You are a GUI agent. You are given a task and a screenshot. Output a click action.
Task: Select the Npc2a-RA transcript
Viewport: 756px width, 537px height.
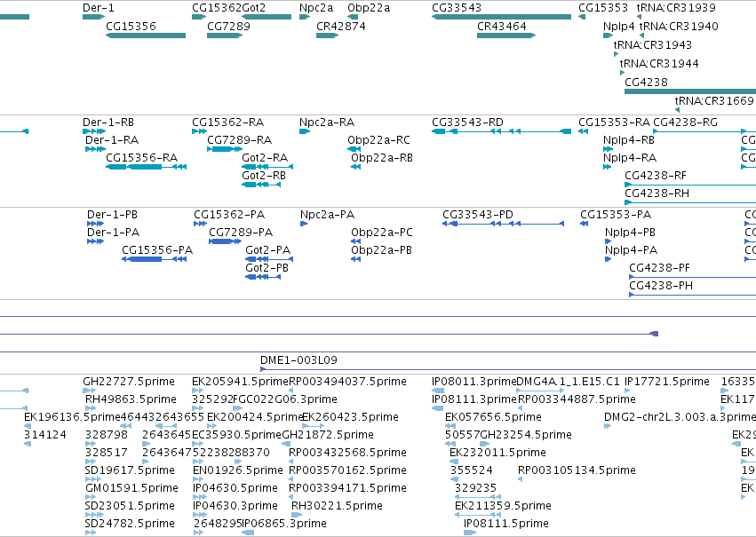pyautogui.click(x=304, y=131)
